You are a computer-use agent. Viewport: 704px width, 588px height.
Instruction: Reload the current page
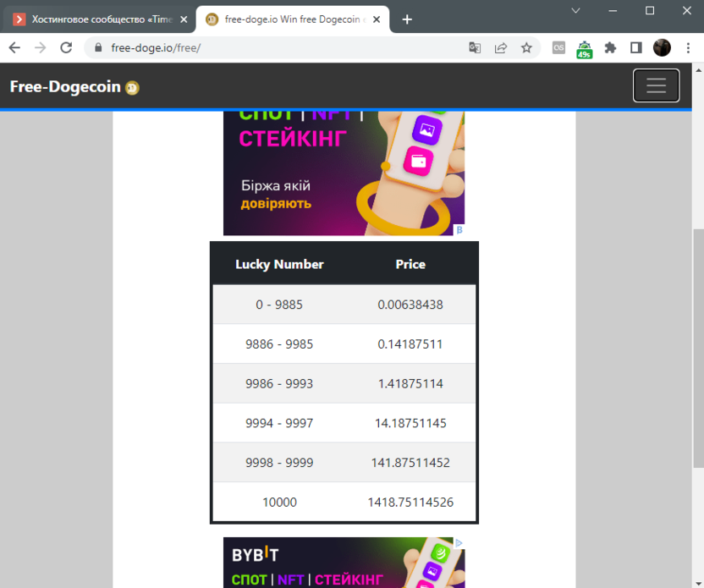click(x=66, y=48)
